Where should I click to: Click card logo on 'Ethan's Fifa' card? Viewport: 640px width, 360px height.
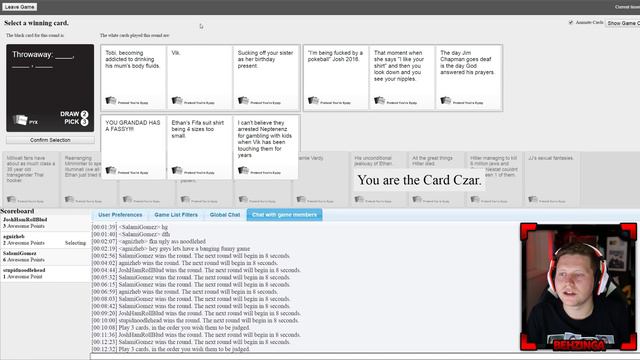177,170
